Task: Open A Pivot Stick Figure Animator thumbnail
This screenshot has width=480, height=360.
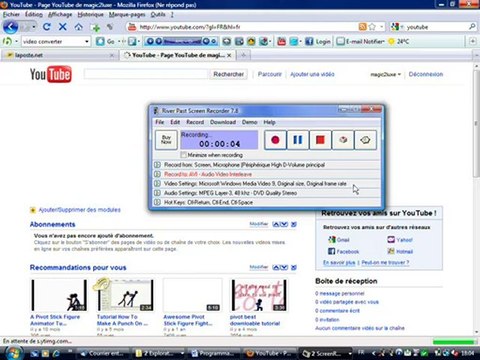Action: (x=59, y=295)
